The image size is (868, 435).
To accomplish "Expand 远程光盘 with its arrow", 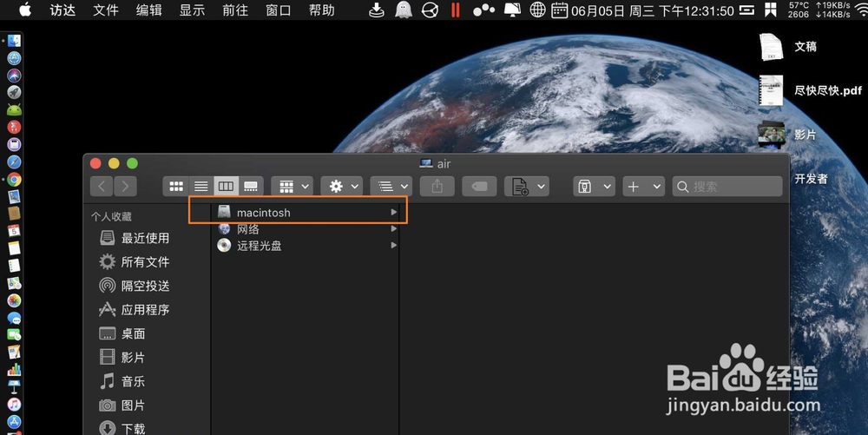I will [x=393, y=245].
